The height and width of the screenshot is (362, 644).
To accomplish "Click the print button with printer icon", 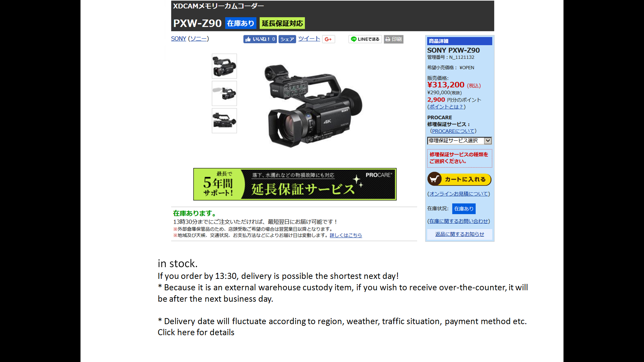I will [393, 39].
